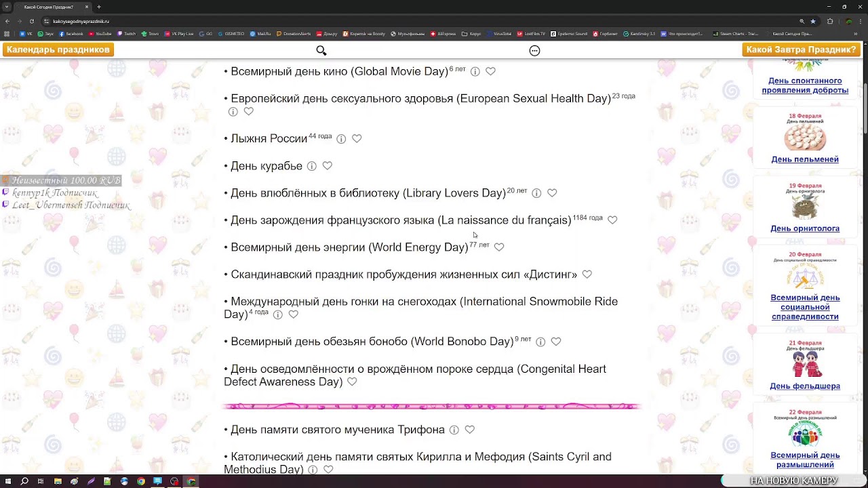This screenshot has height=488, width=868.
Task: Open the YouTube bookmark
Action: [100, 33]
